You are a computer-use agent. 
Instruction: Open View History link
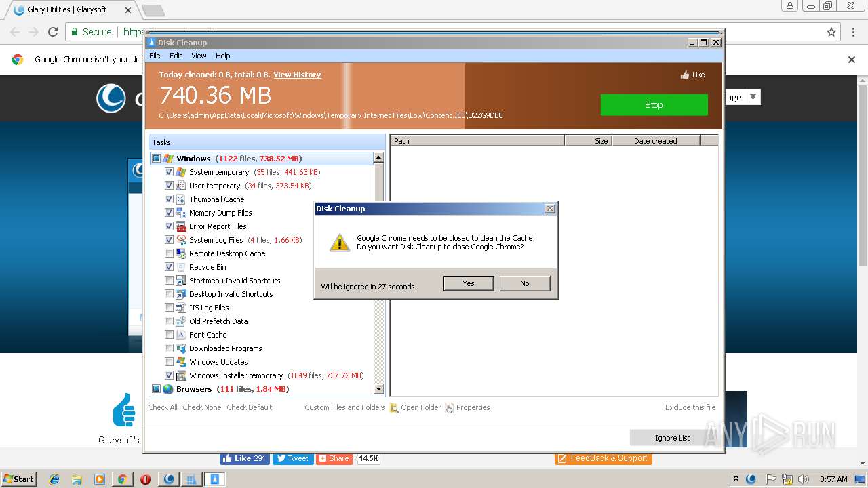(297, 75)
